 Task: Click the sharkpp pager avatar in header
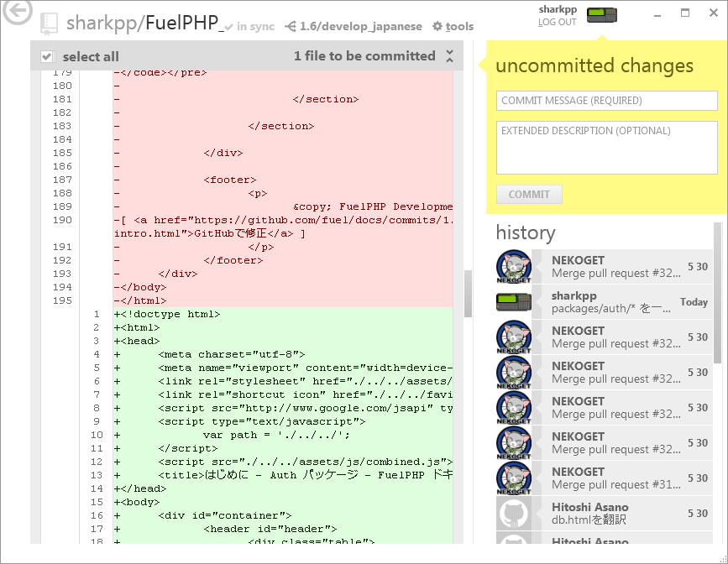pyautogui.click(x=602, y=15)
